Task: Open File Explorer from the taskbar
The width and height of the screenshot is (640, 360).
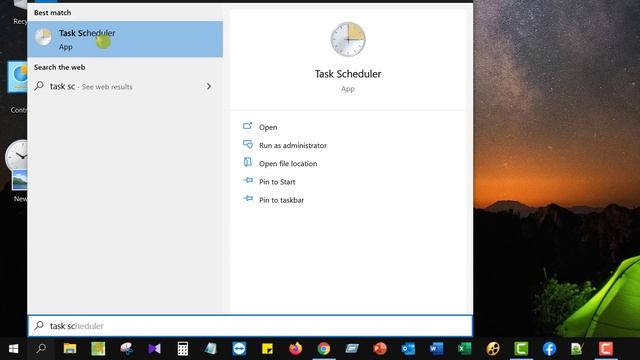Action: point(70,349)
